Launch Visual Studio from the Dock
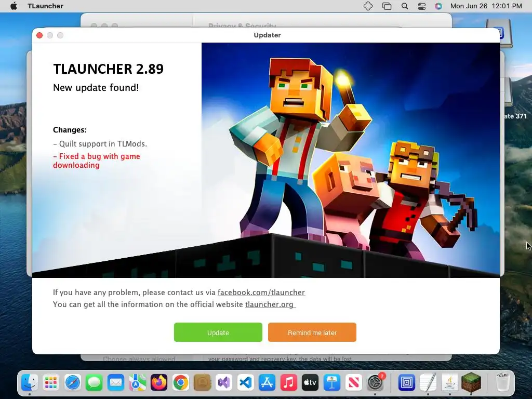The height and width of the screenshot is (399, 532). [x=224, y=383]
